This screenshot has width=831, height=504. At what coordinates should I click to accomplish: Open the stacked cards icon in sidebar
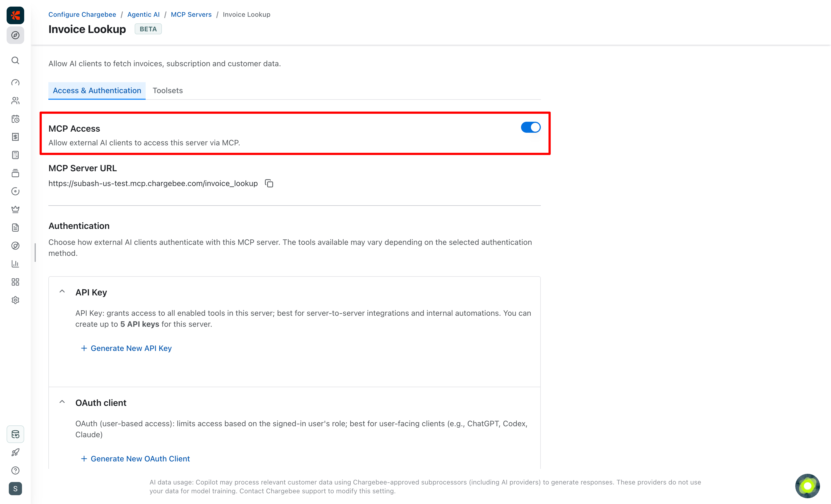(x=15, y=173)
